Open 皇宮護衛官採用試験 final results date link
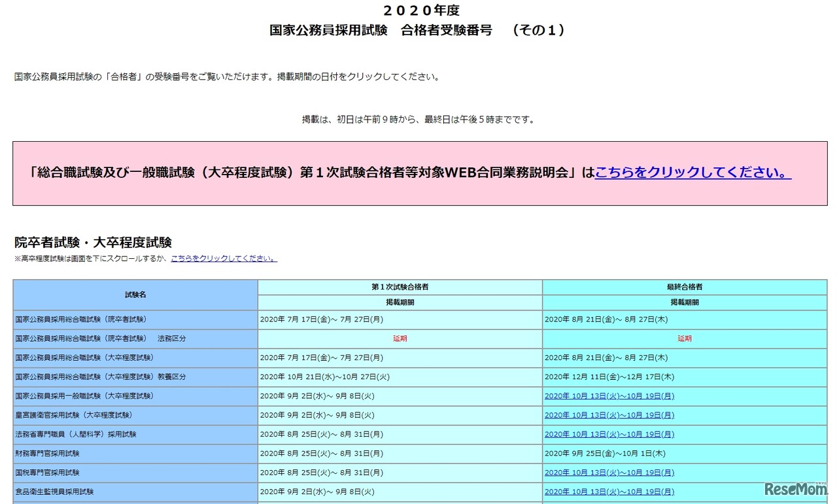 pyautogui.click(x=609, y=414)
